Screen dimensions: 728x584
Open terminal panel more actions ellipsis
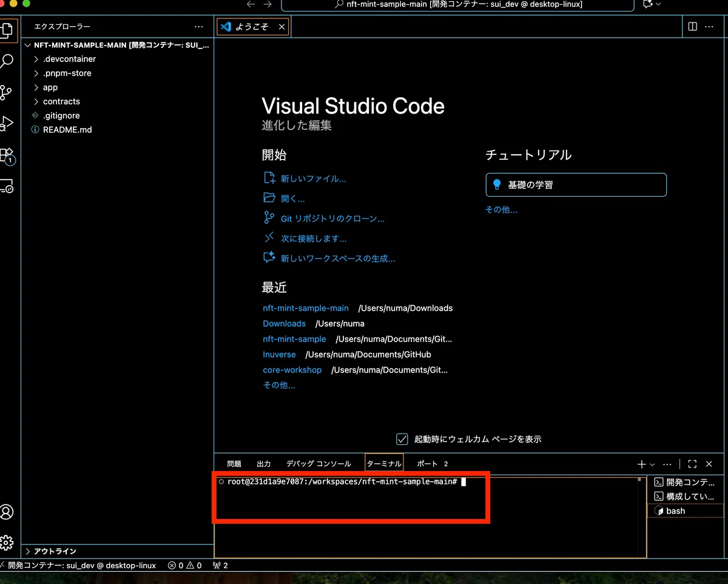tap(667, 464)
